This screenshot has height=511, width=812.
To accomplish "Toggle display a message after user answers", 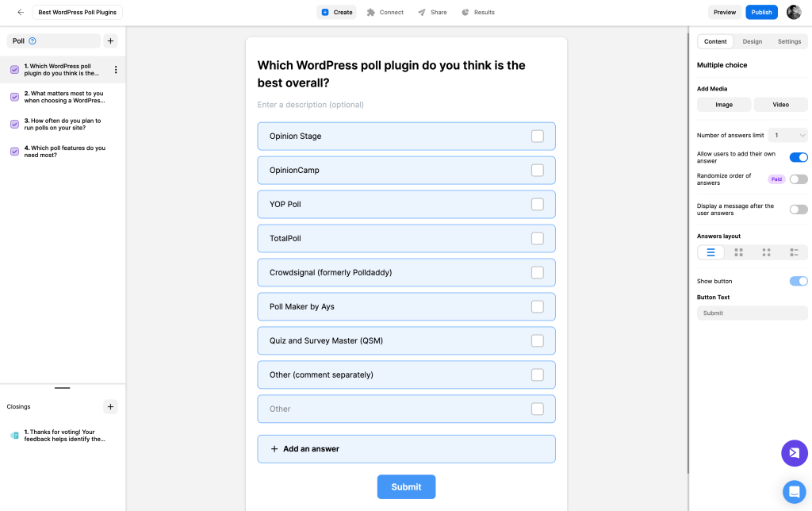I will coord(798,209).
